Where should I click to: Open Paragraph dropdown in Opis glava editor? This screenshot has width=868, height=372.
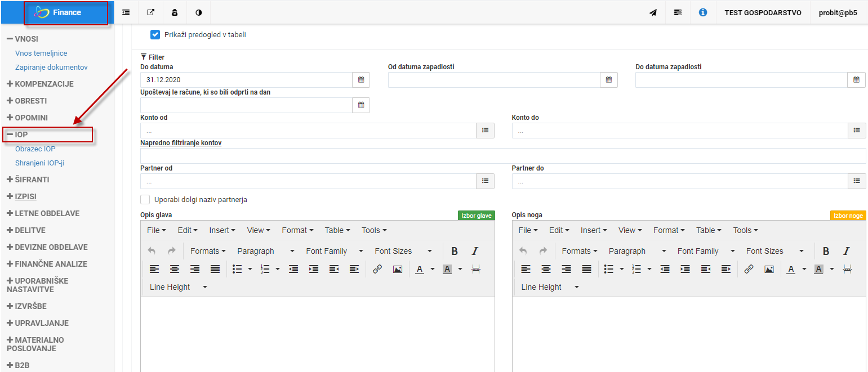(x=266, y=251)
